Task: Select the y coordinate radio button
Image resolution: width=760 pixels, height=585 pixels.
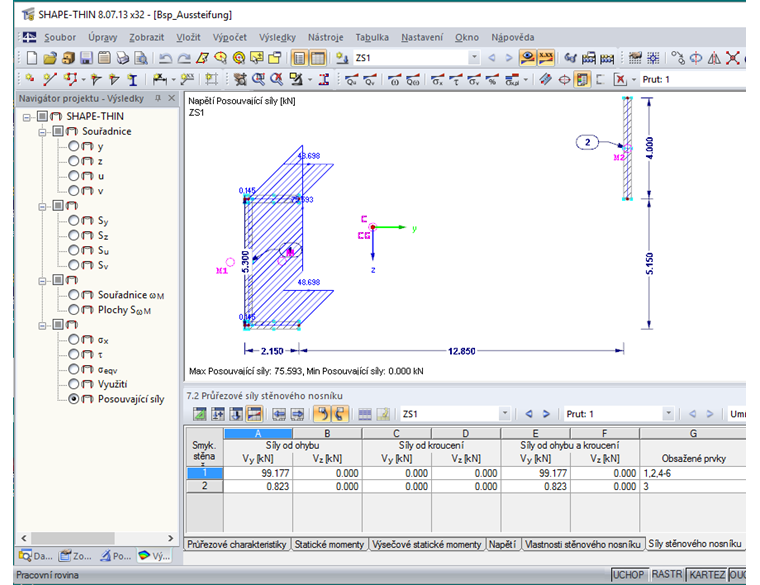Action: click(x=74, y=146)
